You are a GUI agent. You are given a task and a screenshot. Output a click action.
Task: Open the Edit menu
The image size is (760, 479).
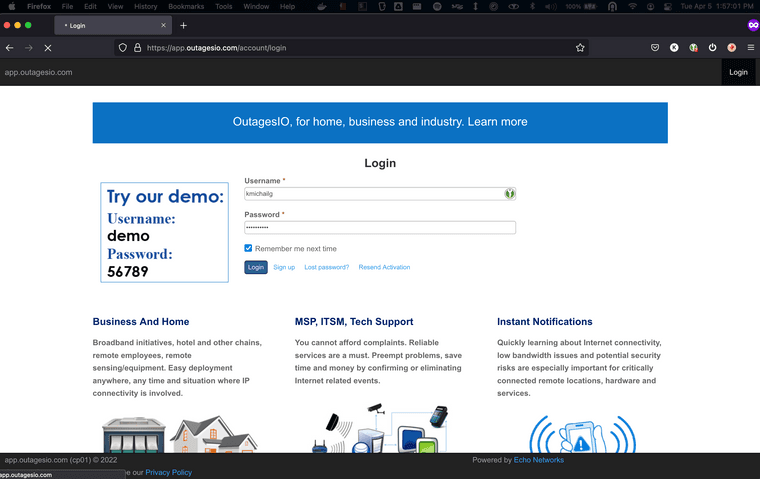point(90,6)
